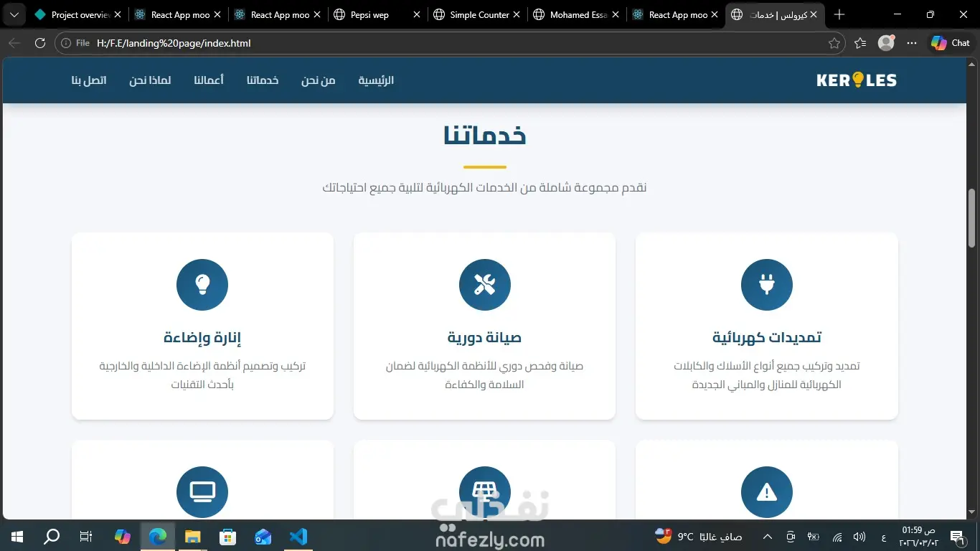Open Windows Search from the taskbar
The width and height of the screenshot is (980, 551).
pyautogui.click(x=52, y=536)
